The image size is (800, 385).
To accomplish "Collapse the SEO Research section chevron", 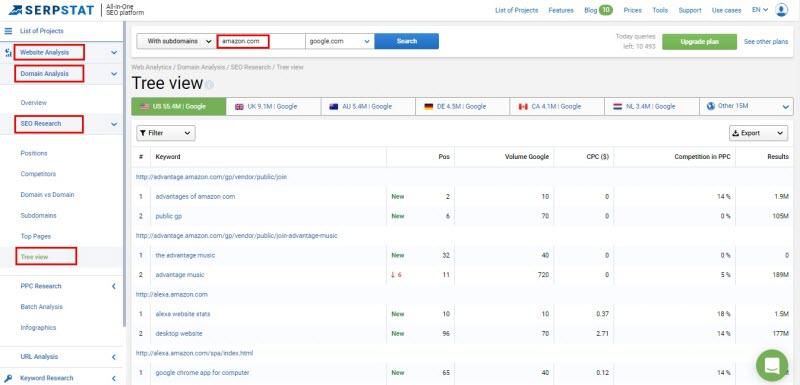I will point(114,124).
